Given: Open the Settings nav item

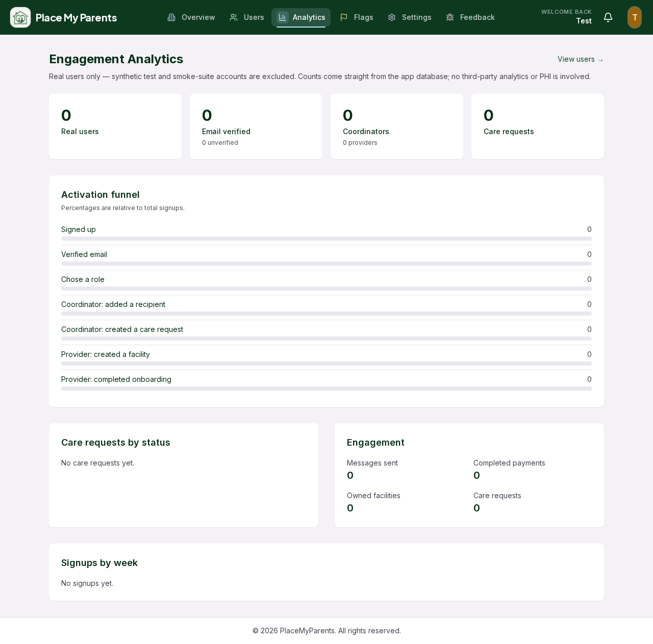Looking at the screenshot, I should point(410,17).
